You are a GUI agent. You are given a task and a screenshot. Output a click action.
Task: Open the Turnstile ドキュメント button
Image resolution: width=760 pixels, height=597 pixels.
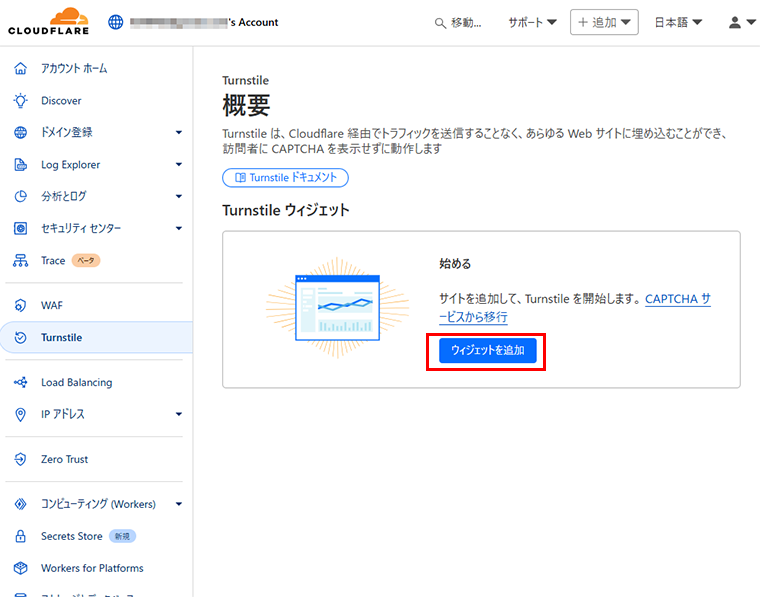tap(285, 177)
